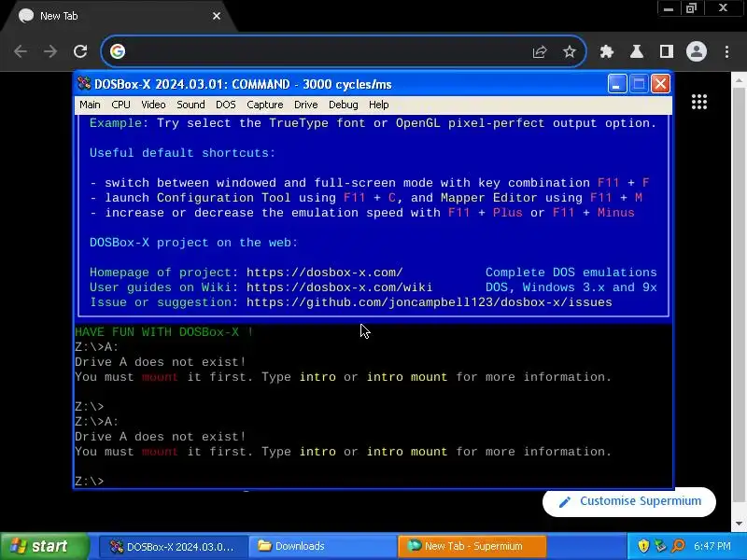Bookmark this tab with star icon
The height and width of the screenshot is (560, 747).
pos(570,51)
